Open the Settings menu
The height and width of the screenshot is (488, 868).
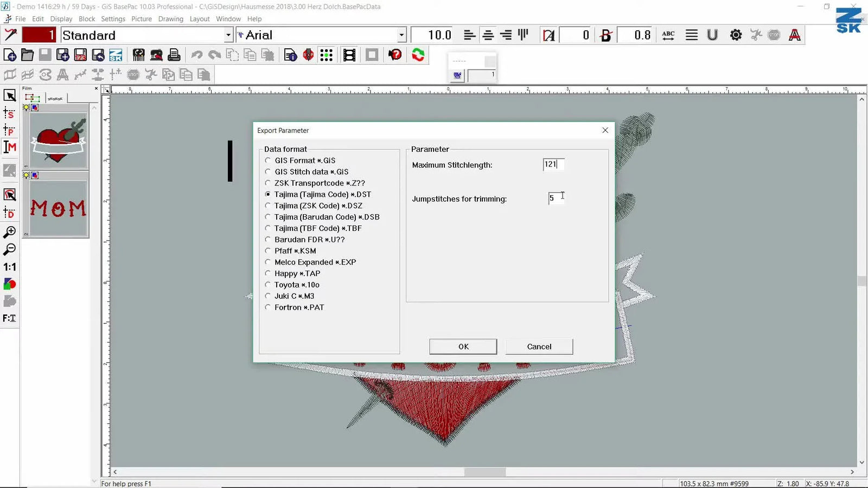pos(113,19)
